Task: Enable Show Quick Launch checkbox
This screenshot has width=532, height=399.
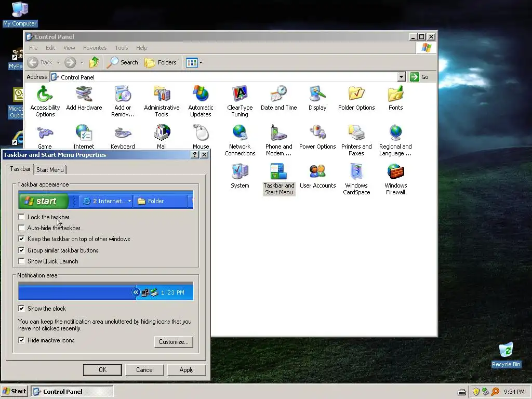Action: pos(22,261)
